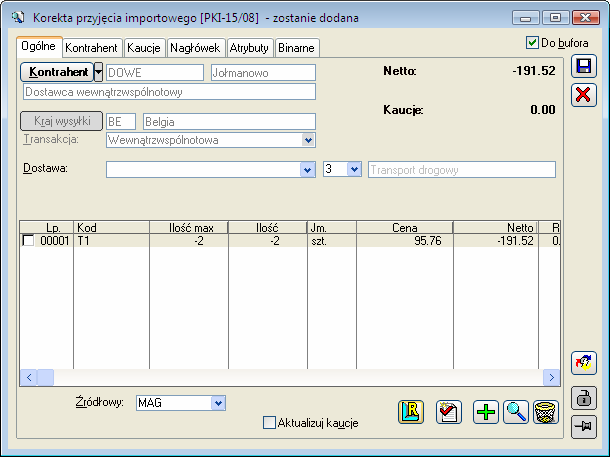610x457 pixels.
Task: Open the Kontrahent tab
Action: (x=91, y=48)
